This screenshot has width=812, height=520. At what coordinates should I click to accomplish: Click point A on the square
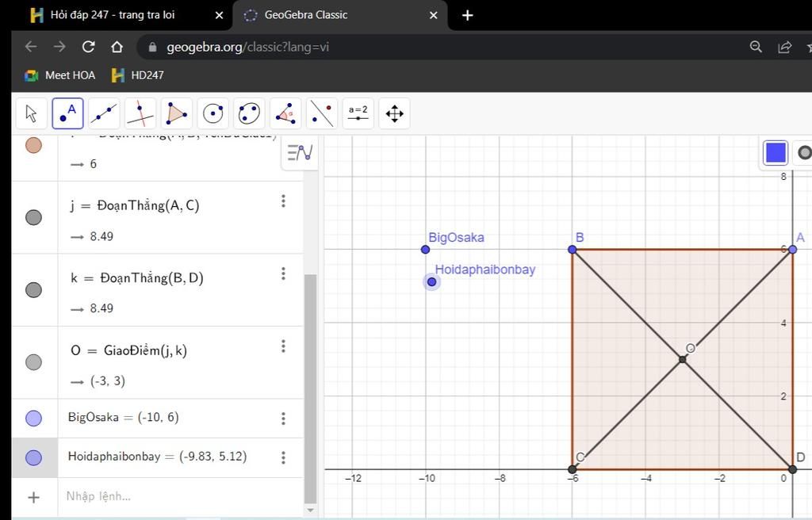(792, 249)
